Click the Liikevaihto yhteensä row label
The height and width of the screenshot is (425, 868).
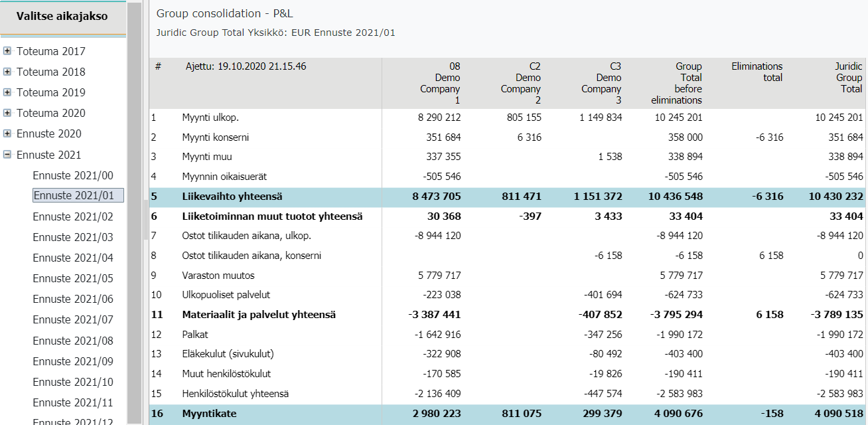(x=232, y=197)
